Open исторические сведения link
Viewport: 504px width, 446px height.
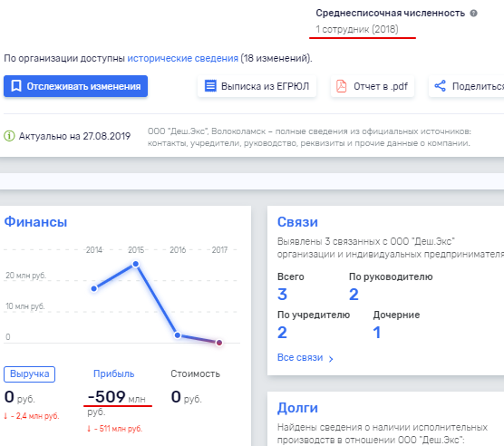[182, 59]
